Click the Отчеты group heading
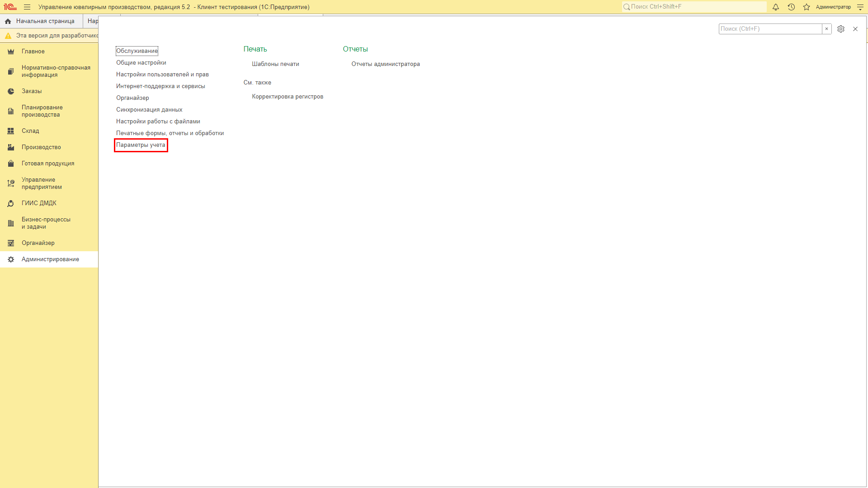The height and width of the screenshot is (488, 868). 355,49
